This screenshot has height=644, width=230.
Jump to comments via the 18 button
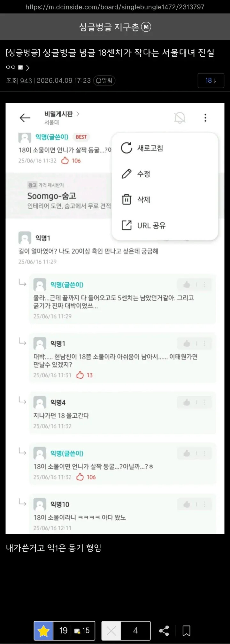click(x=211, y=80)
